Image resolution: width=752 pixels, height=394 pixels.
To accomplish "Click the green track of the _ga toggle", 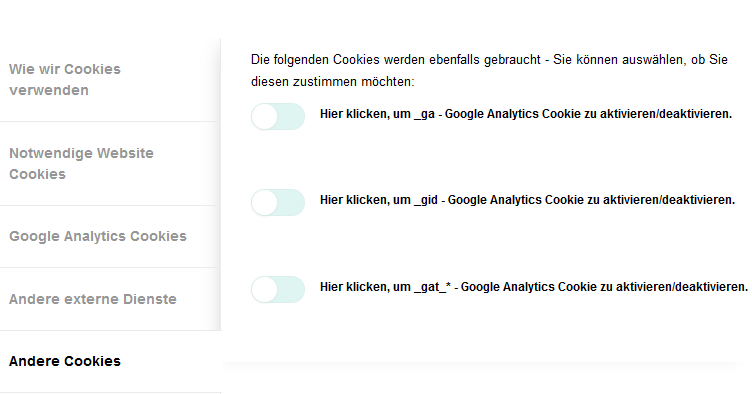I will pyautogui.click(x=291, y=116).
